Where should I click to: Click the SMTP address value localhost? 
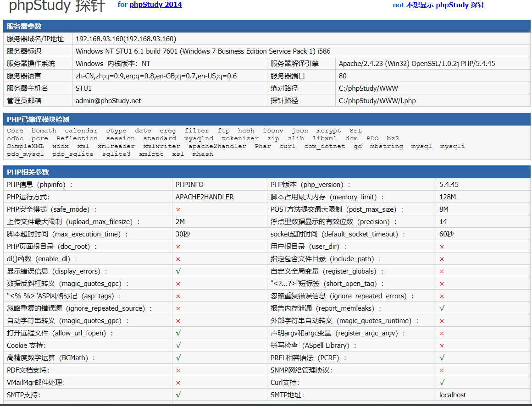click(453, 395)
